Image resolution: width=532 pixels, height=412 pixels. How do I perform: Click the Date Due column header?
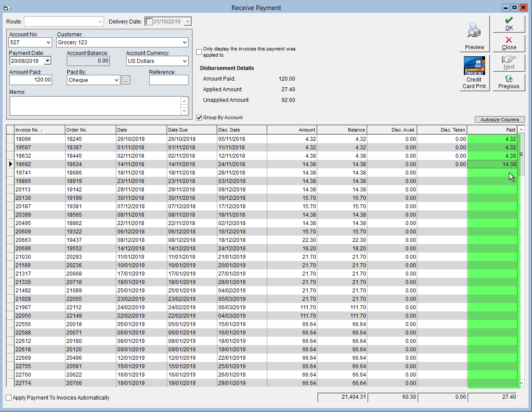[x=192, y=130]
